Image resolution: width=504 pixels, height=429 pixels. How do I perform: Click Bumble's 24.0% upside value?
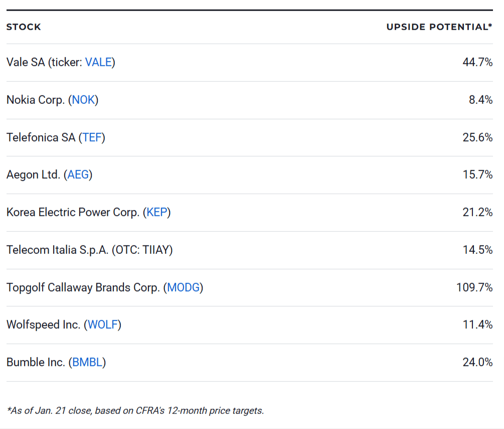click(477, 362)
